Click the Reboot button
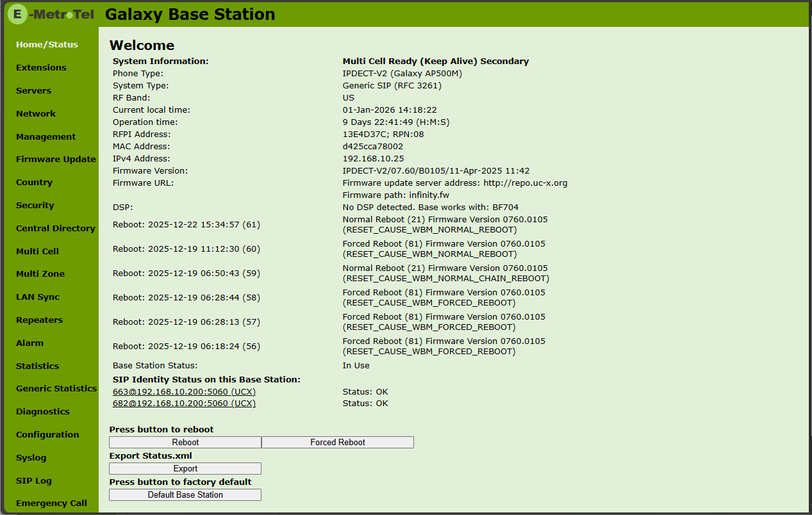This screenshot has height=515, width=812. pos(185,443)
